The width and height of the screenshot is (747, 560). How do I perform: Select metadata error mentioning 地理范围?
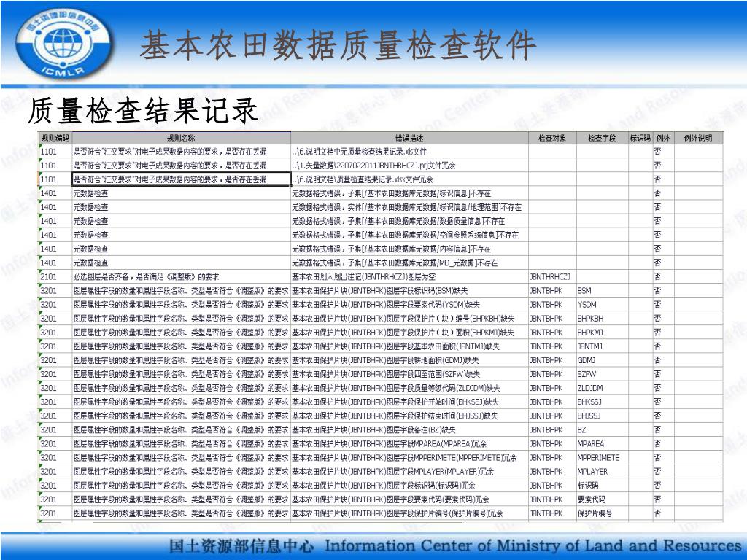point(409,207)
